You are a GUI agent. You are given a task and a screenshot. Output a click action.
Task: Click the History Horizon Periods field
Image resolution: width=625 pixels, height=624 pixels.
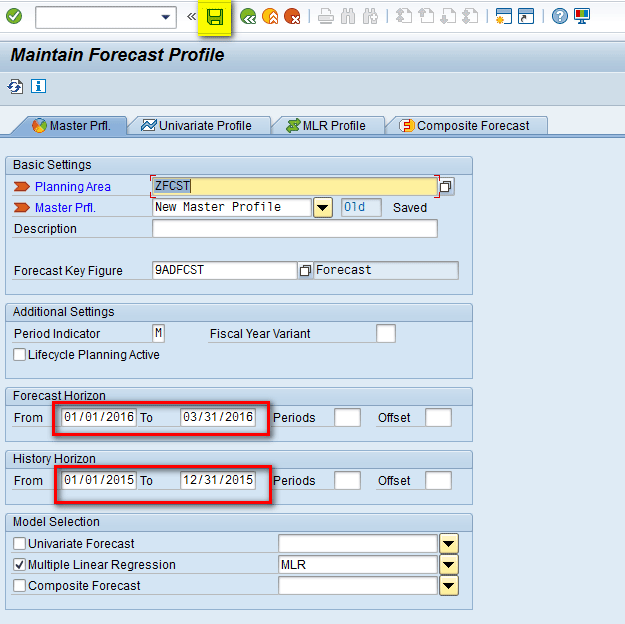(x=348, y=480)
